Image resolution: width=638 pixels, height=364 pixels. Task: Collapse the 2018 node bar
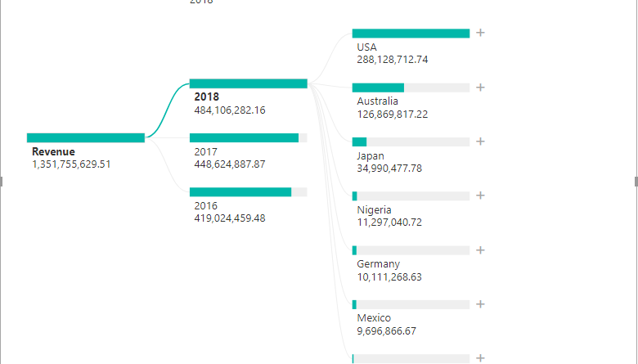coord(248,83)
